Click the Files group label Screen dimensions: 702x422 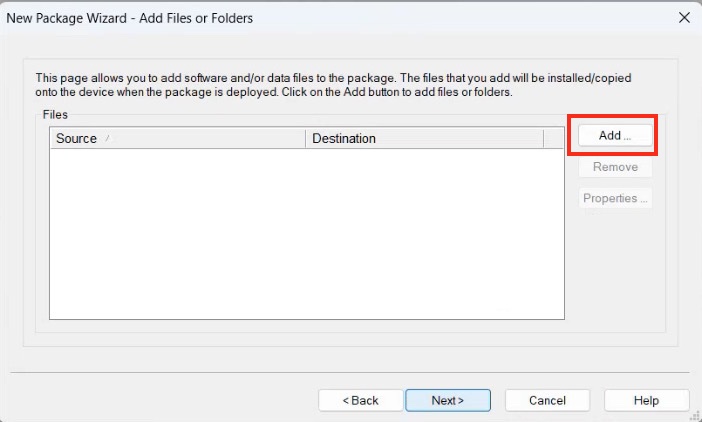[56, 115]
